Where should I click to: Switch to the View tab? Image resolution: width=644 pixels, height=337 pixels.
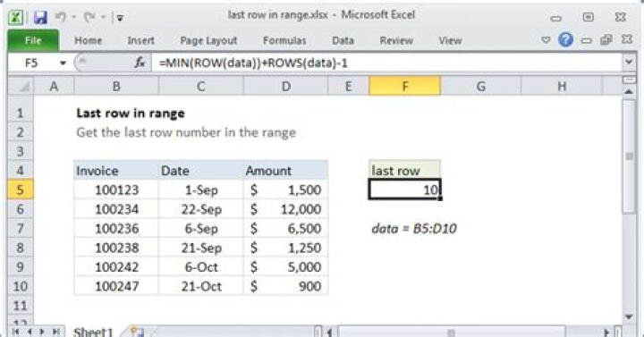pos(450,40)
